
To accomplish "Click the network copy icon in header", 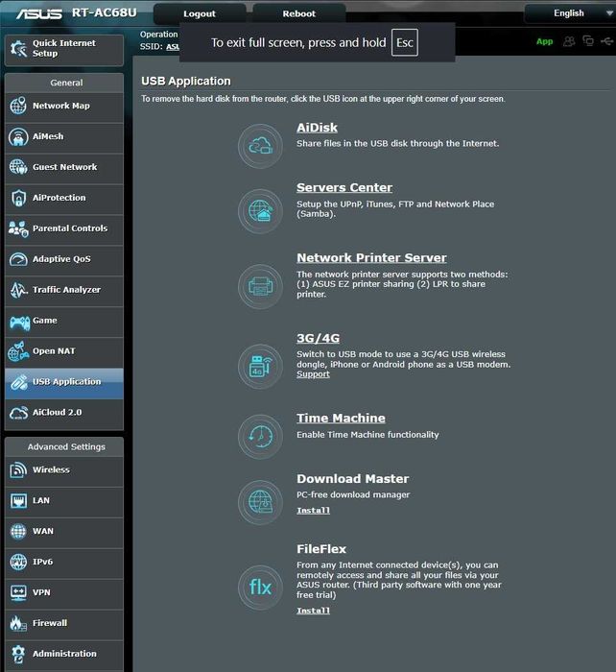I will tap(588, 41).
